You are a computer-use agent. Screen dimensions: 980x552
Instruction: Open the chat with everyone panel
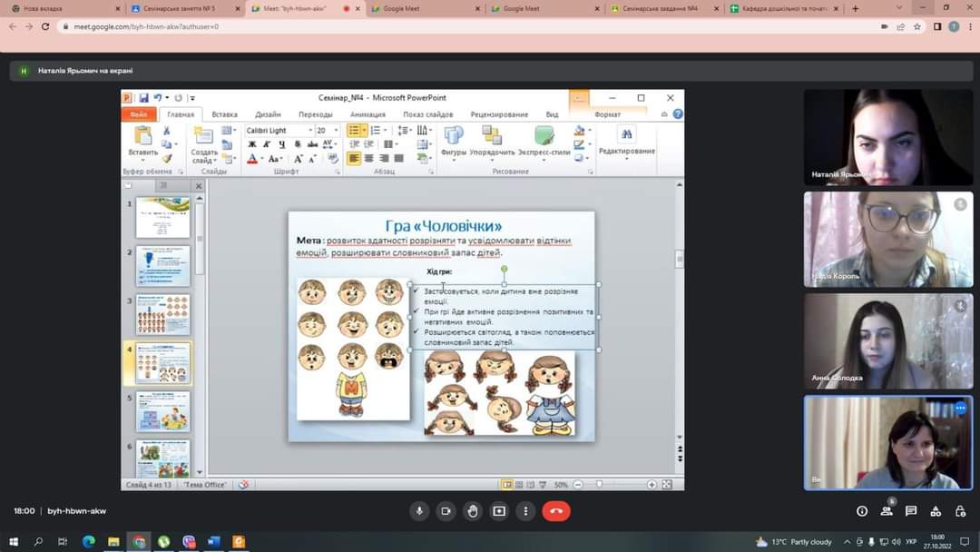(911, 511)
